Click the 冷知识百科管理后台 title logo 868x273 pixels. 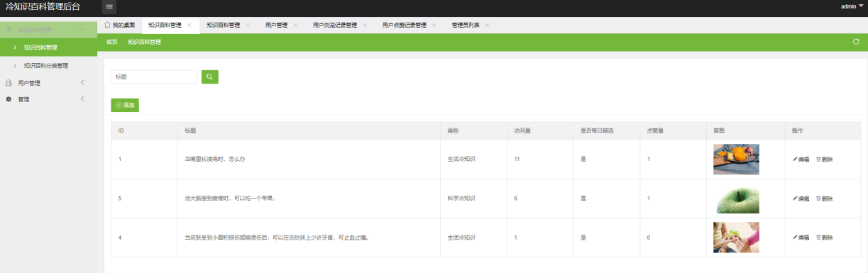[43, 7]
